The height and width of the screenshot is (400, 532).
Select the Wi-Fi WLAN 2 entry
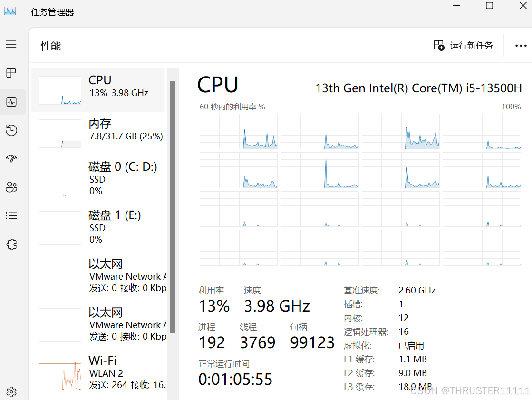pyautogui.click(x=98, y=373)
